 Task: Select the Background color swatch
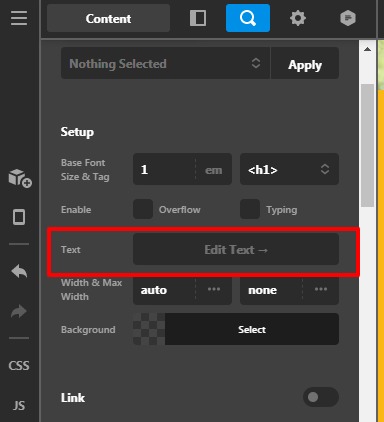click(x=149, y=329)
